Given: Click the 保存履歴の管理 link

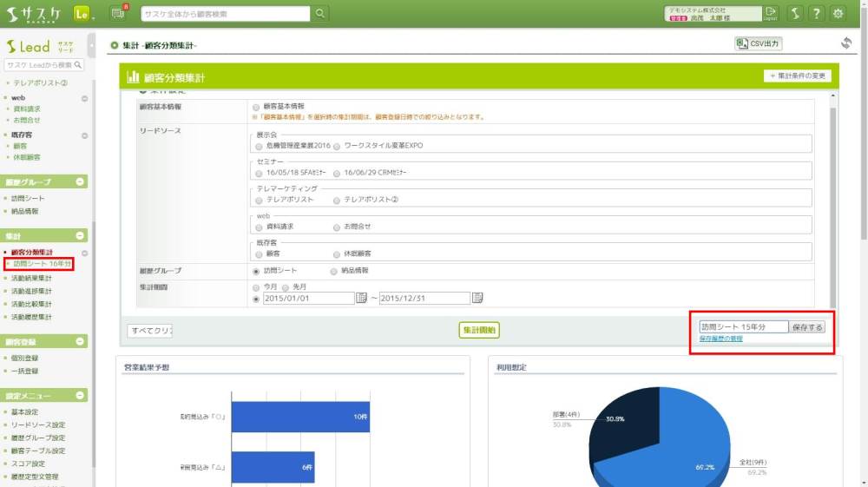Looking at the screenshot, I should click(x=720, y=339).
